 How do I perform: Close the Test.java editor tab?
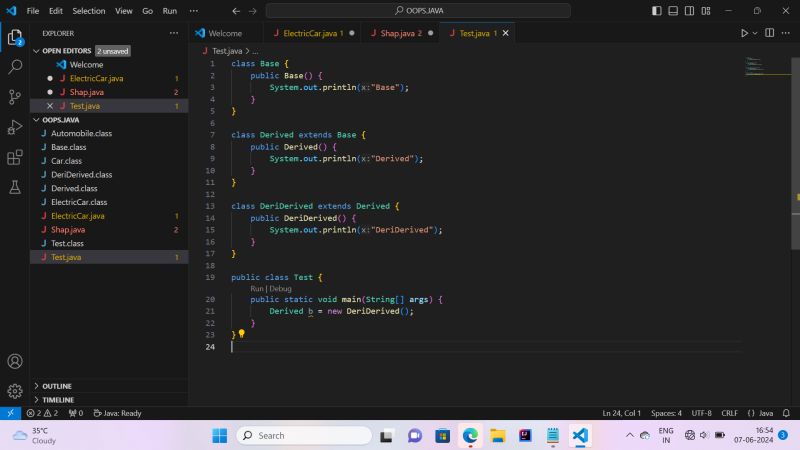point(506,33)
